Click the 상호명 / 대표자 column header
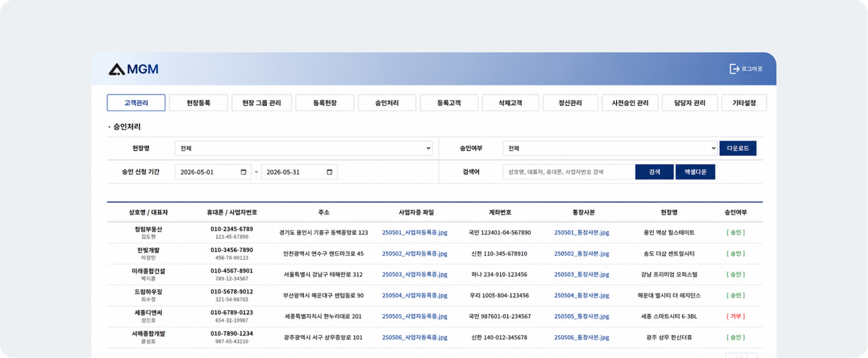 pyautogui.click(x=148, y=212)
